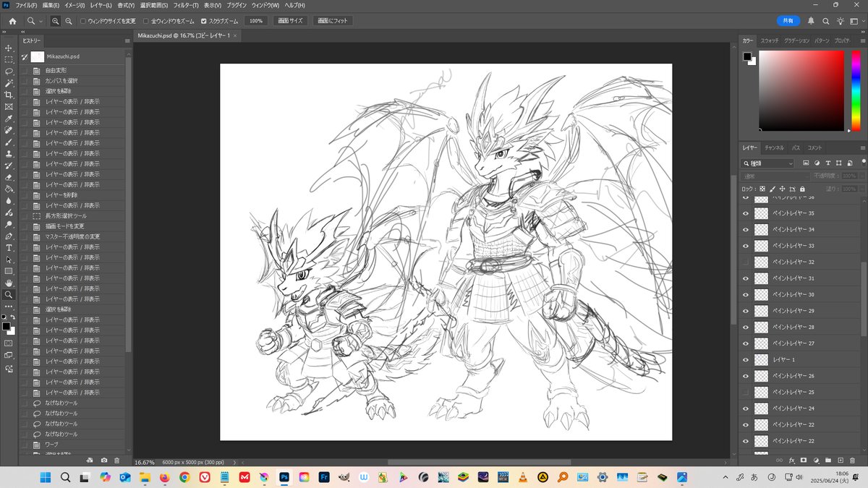
Task: Select the Zoom tool
Action: coord(9,294)
